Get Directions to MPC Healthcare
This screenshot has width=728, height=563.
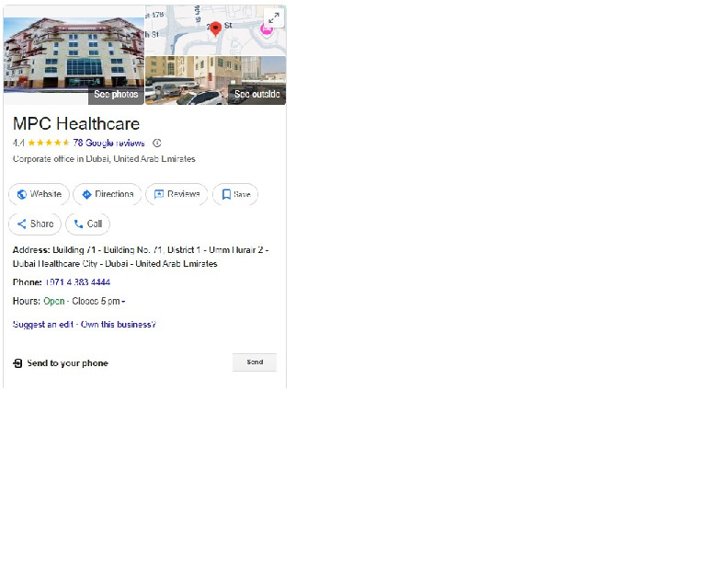click(x=107, y=194)
